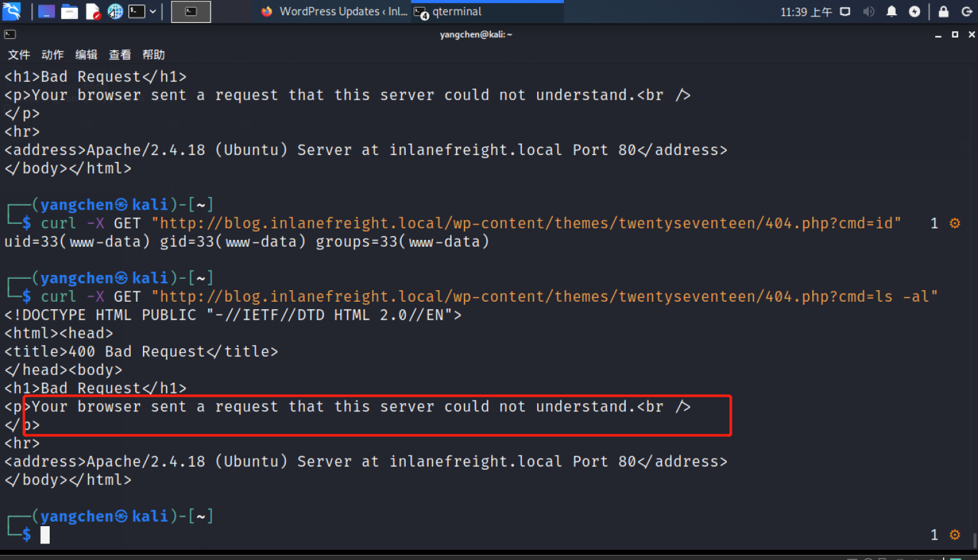
Task: Click the URL ending in cmd=ls -al
Action: pyautogui.click(x=545, y=297)
